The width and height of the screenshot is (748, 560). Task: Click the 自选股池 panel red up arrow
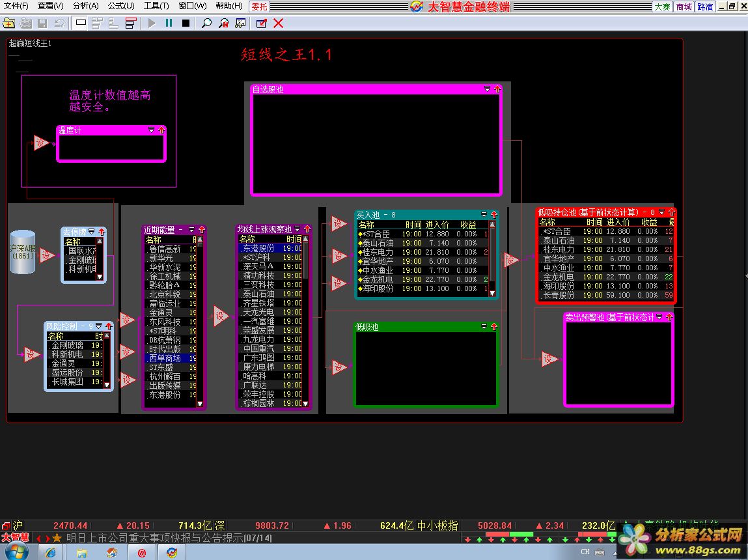coord(497,89)
